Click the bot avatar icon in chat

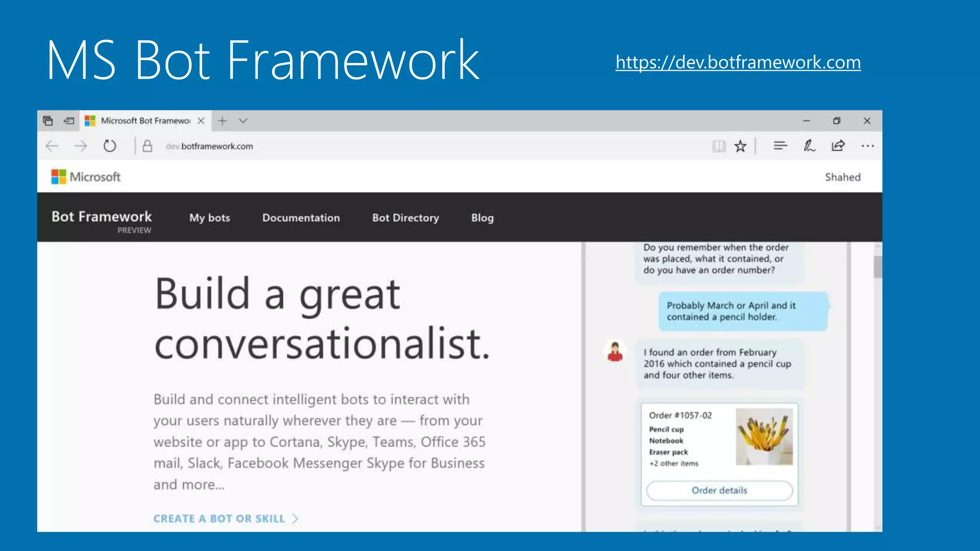click(615, 352)
